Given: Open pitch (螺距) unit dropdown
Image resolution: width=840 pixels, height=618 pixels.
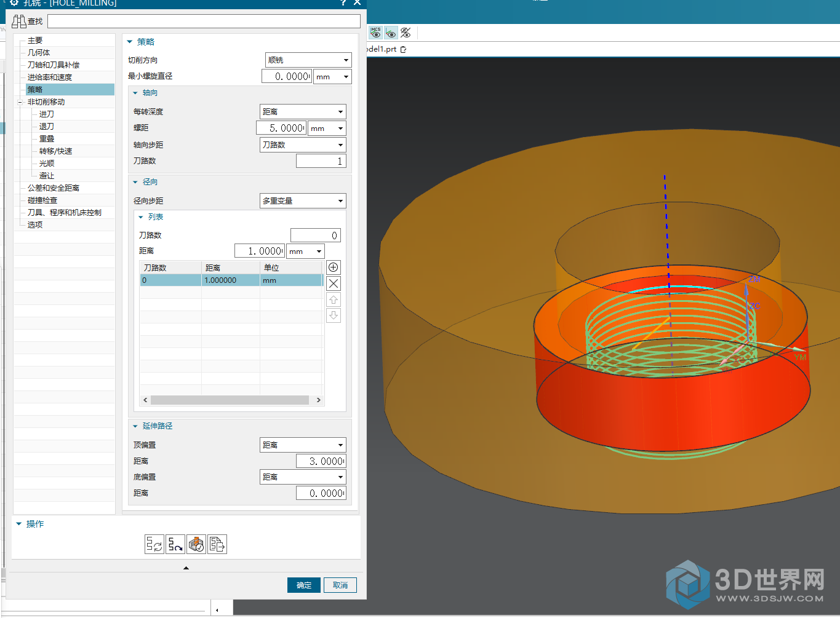Looking at the screenshot, I should click(327, 128).
